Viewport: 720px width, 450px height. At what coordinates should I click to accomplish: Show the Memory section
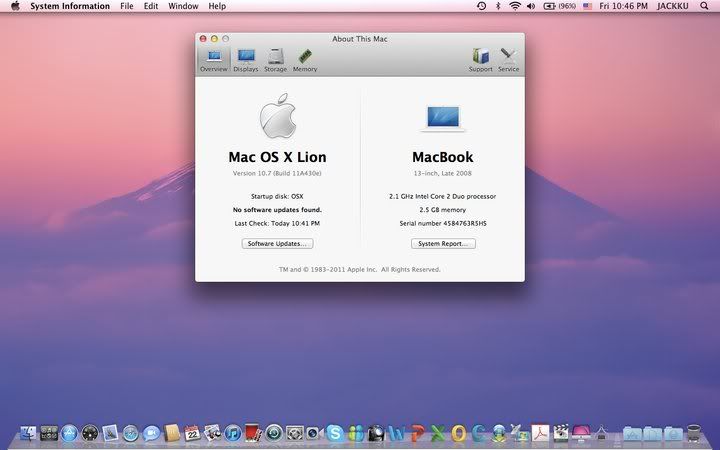(x=305, y=60)
